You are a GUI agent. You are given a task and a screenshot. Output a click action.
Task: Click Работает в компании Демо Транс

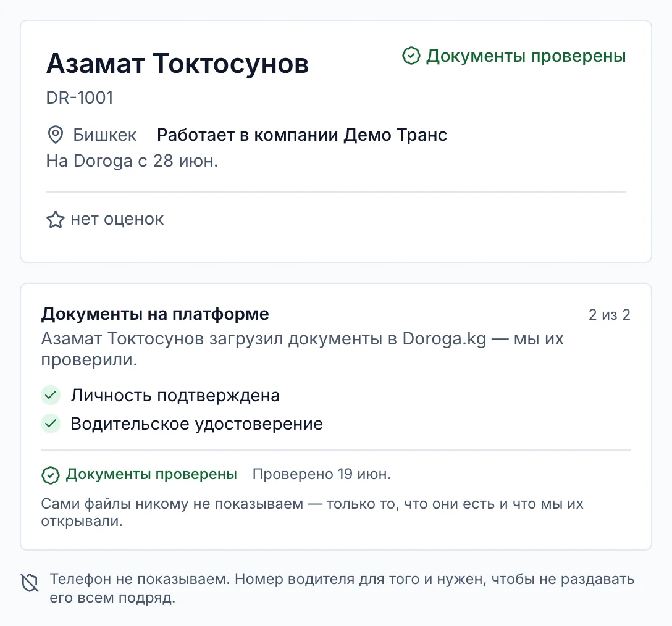(301, 135)
